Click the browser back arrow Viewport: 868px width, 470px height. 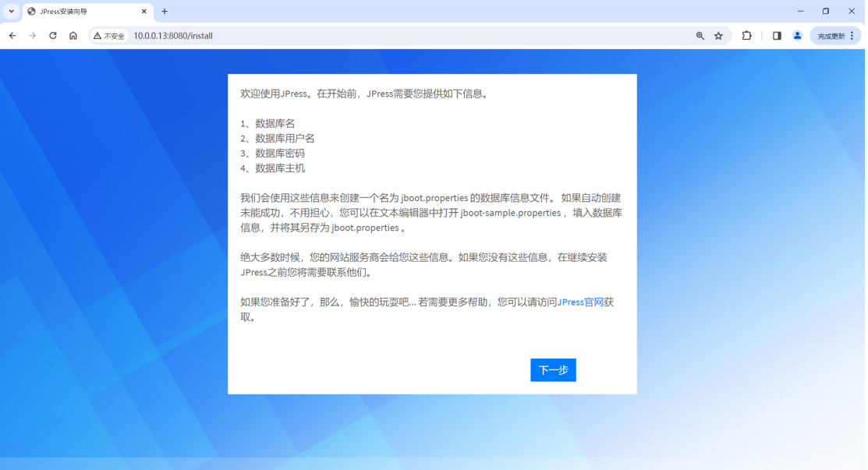coord(12,36)
